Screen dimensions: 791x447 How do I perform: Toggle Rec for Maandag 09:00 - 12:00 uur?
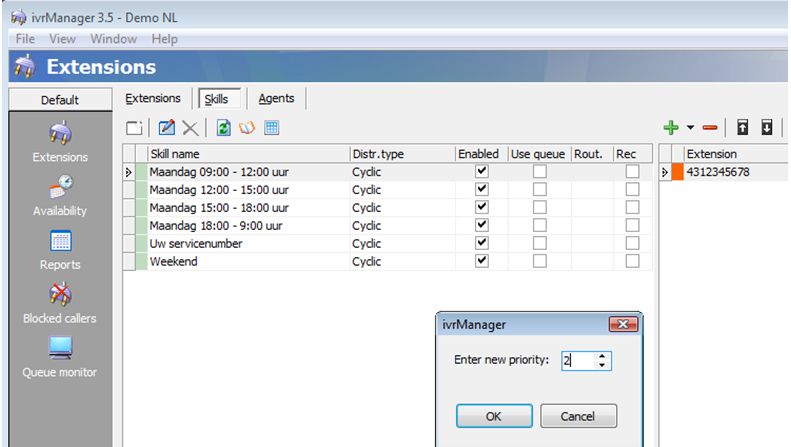coord(632,172)
